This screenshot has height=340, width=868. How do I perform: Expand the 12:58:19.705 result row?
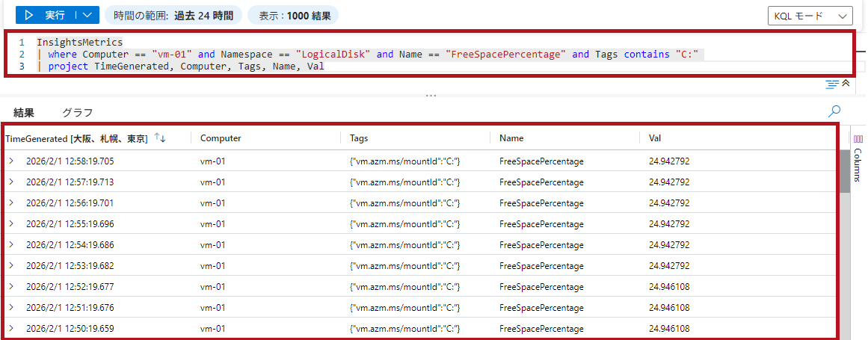pyautogui.click(x=12, y=161)
